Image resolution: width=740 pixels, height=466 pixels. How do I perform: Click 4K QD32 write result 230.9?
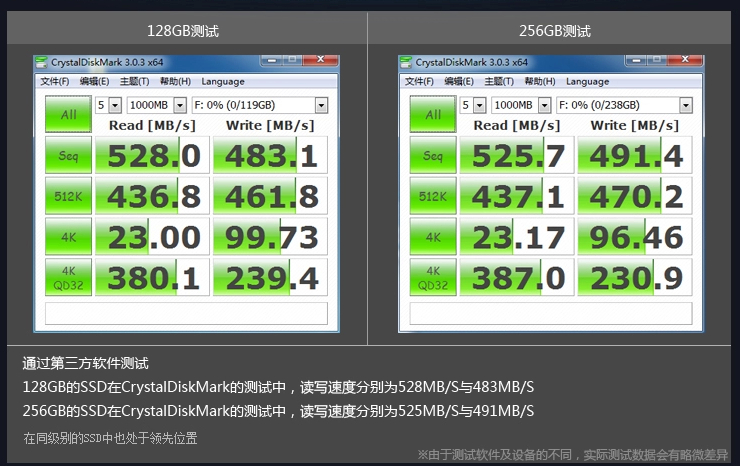click(x=635, y=277)
